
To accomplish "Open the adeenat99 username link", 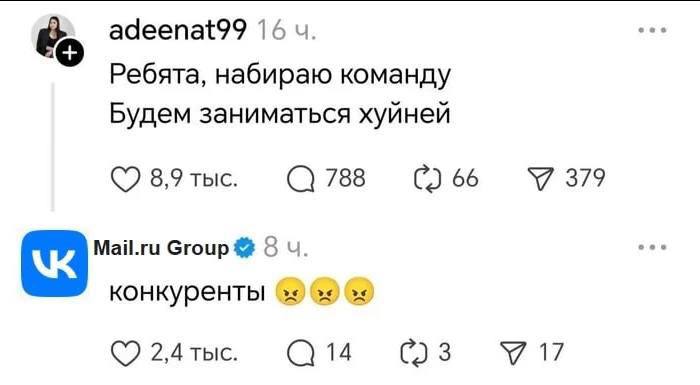I will coord(178,30).
